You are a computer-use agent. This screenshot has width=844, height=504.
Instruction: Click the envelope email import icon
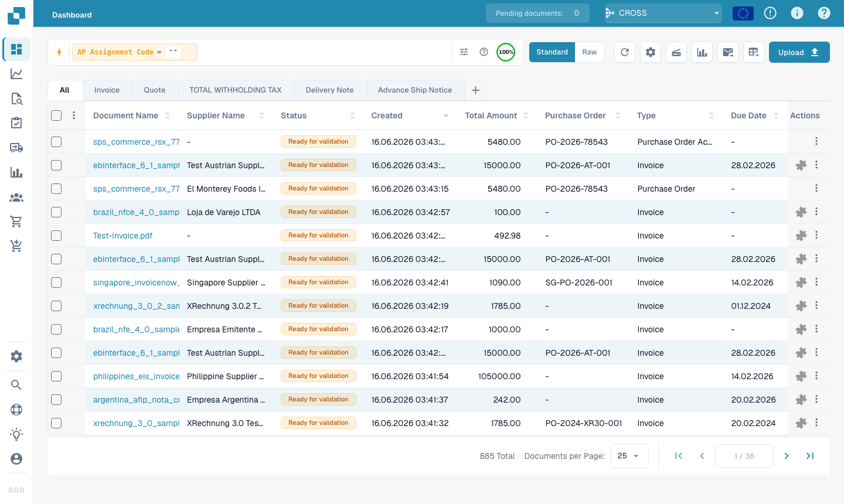tap(728, 52)
